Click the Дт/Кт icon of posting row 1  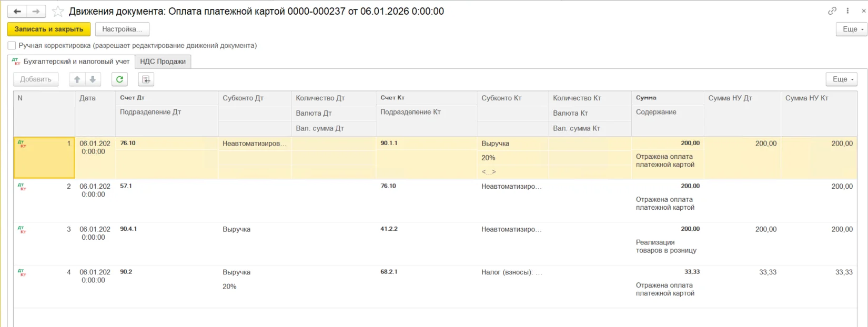(x=22, y=144)
